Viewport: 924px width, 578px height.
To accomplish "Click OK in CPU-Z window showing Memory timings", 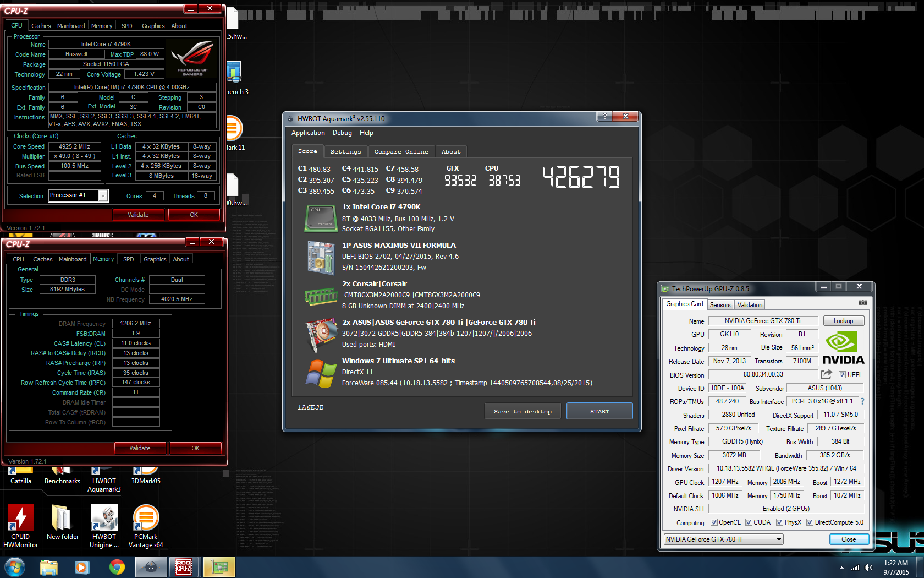I will [195, 448].
